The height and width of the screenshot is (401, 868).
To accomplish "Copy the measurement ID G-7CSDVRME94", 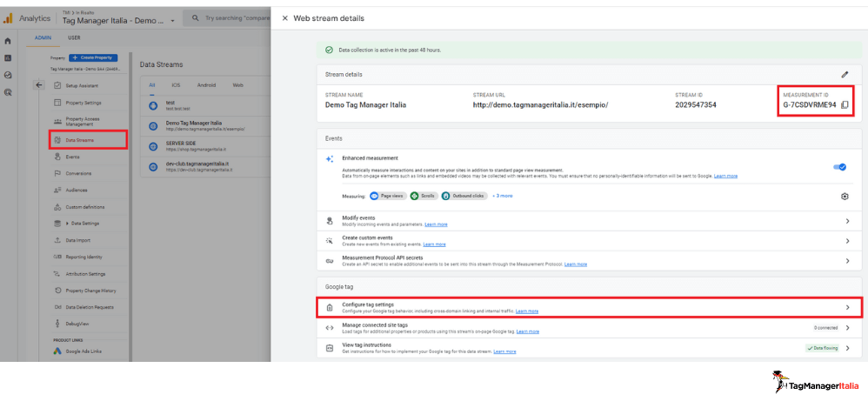I will (x=845, y=104).
